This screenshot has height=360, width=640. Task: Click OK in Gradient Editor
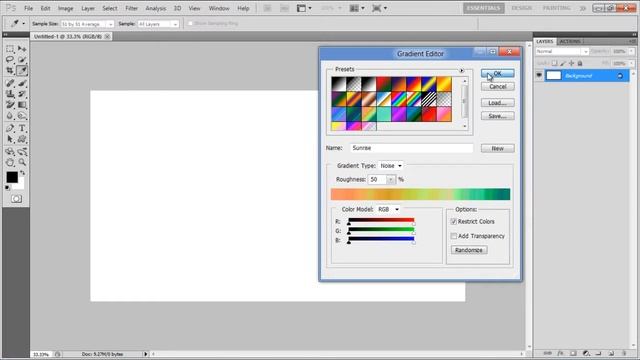pos(498,73)
